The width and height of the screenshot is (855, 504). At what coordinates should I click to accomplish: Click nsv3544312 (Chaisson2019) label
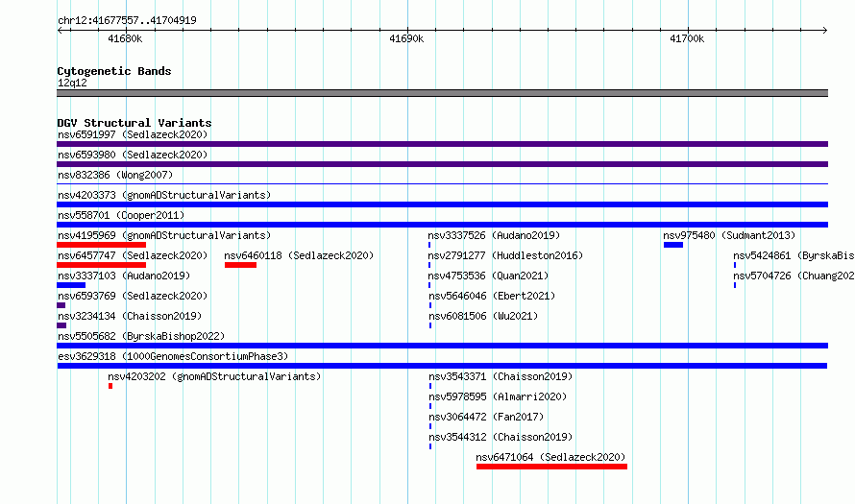(501, 437)
